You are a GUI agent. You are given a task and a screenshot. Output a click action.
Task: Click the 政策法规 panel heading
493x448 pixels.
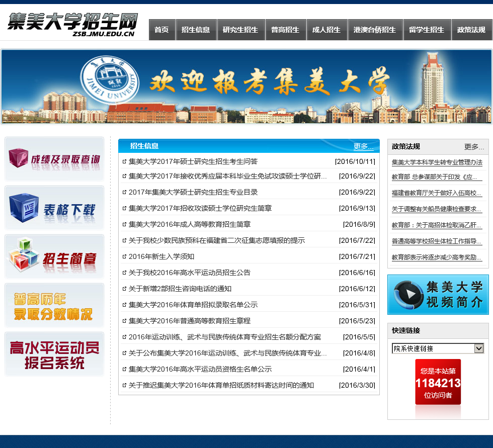[x=406, y=146]
